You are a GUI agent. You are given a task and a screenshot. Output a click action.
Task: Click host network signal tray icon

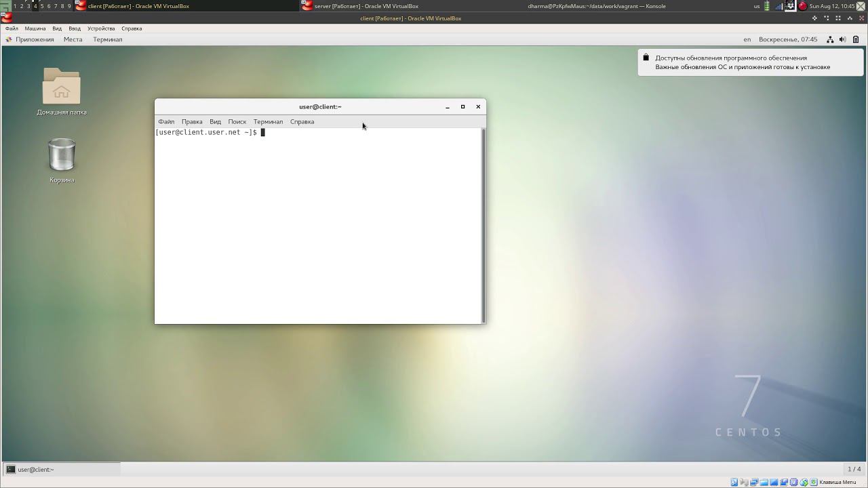pyautogui.click(x=778, y=7)
